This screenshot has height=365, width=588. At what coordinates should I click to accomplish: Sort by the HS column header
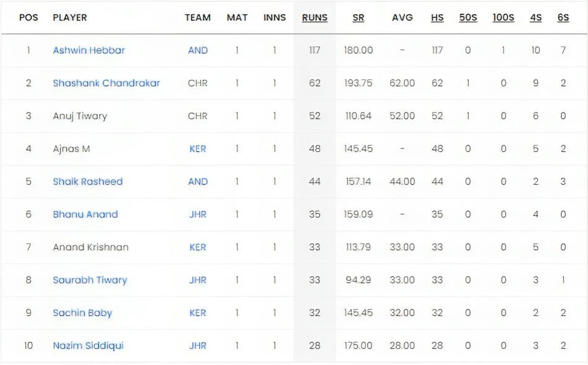point(437,18)
